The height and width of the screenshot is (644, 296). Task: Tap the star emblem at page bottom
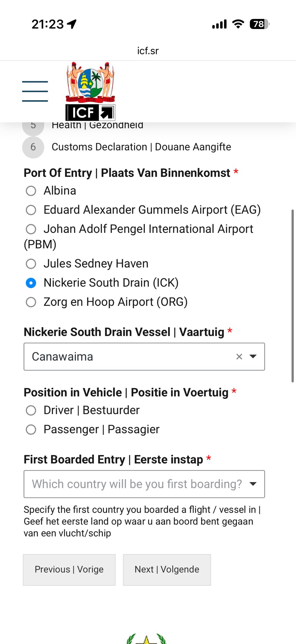point(146,639)
